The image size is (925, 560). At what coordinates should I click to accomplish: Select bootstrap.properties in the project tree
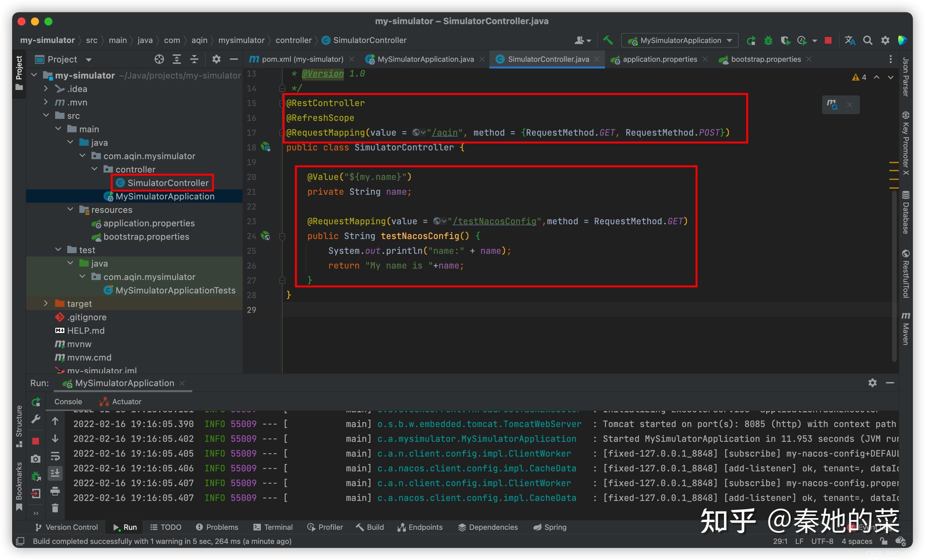[x=146, y=237]
